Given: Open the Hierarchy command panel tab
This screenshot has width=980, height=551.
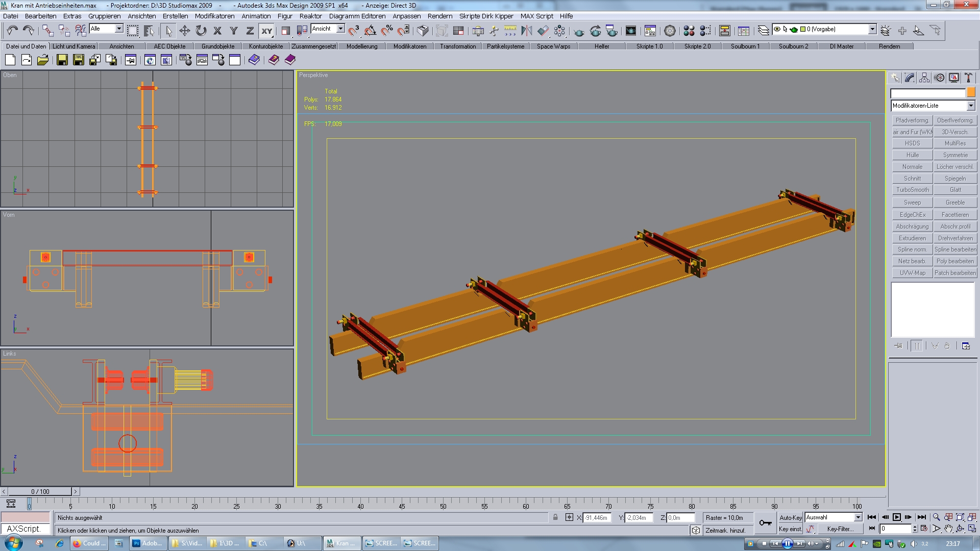Looking at the screenshot, I should click(x=924, y=78).
